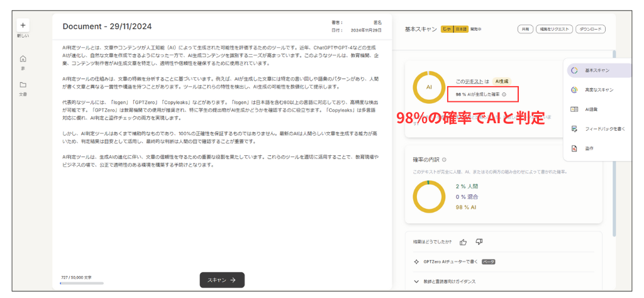
Task: Click the ダウンロード button
Action: 590,29
